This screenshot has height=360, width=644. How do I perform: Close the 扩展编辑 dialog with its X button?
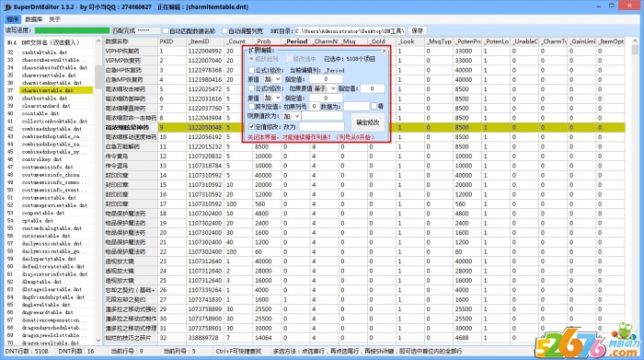pos(384,51)
